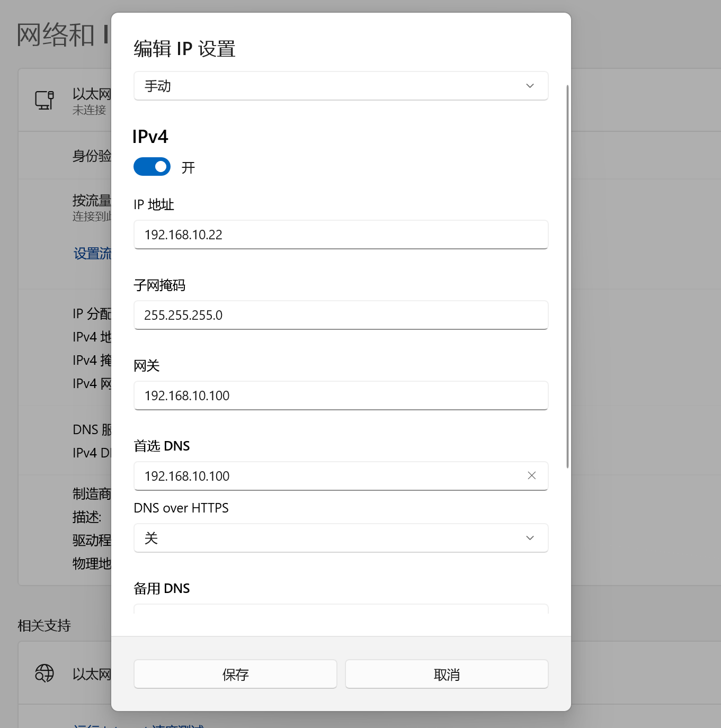This screenshot has height=728, width=721.
Task: Open the 手动 IP mode dropdown
Action: 341,86
